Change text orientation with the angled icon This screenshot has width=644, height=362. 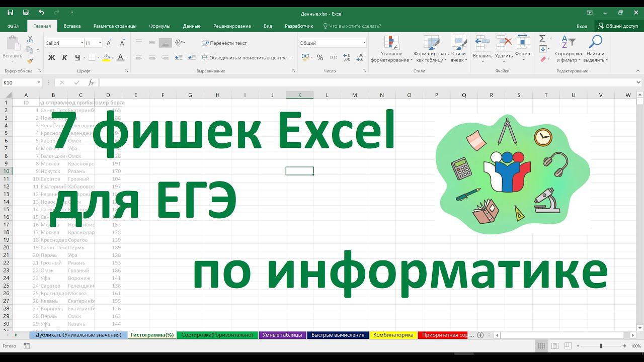coord(179,43)
